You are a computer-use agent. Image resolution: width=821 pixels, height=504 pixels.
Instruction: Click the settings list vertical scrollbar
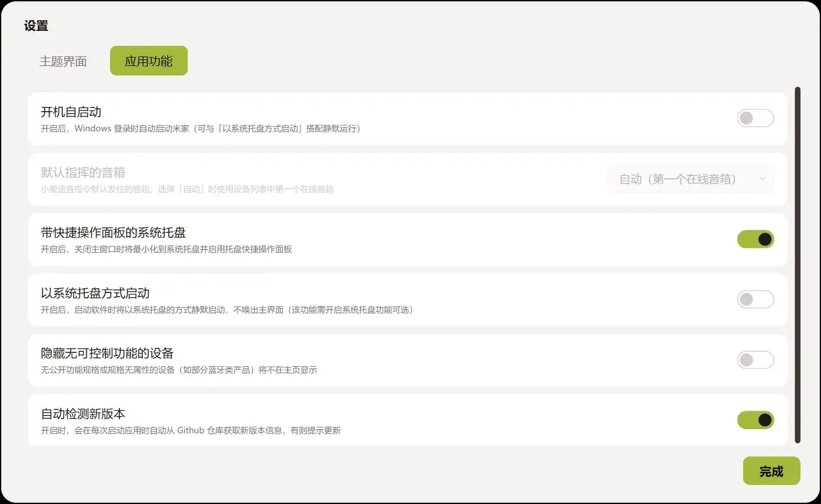pyautogui.click(x=798, y=265)
